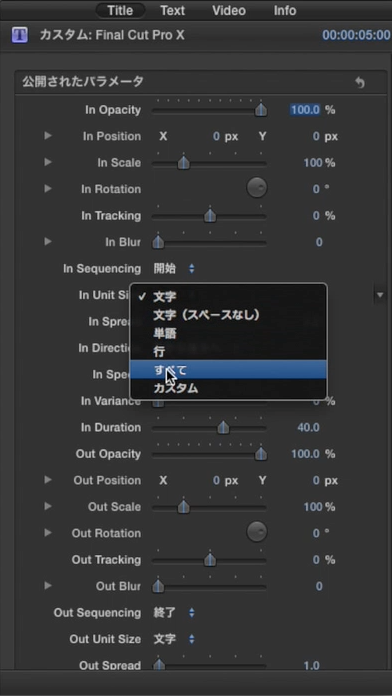Select 行 in the unit size menu
The image size is (392, 696).
pyautogui.click(x=228, y=352)
